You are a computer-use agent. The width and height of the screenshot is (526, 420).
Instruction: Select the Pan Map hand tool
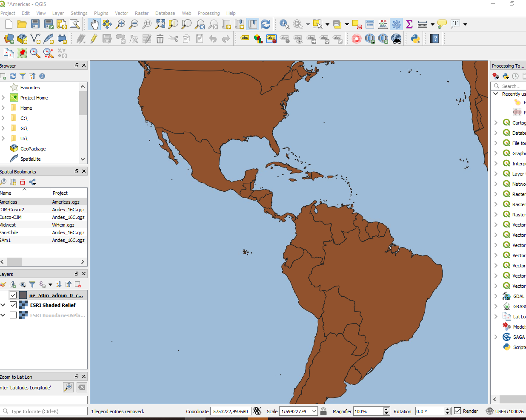[x=94, y=24]
